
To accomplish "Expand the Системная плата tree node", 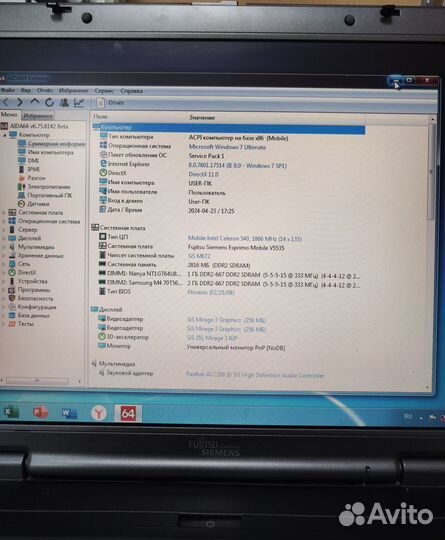I will 4,212.
